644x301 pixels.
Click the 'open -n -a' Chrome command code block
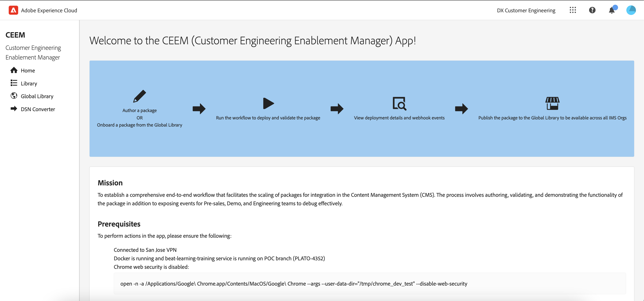point(370,284)
